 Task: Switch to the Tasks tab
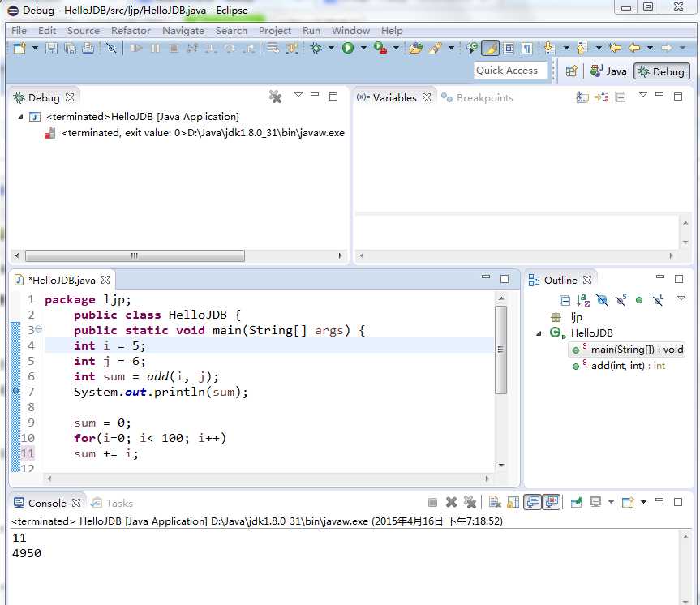pyautogui.click(x=112, y=503)
